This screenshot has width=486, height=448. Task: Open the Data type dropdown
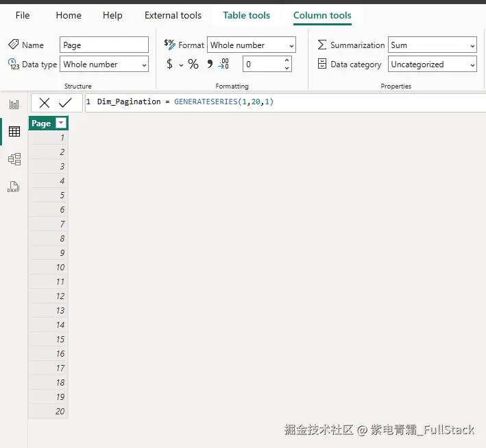pos(104,64)
